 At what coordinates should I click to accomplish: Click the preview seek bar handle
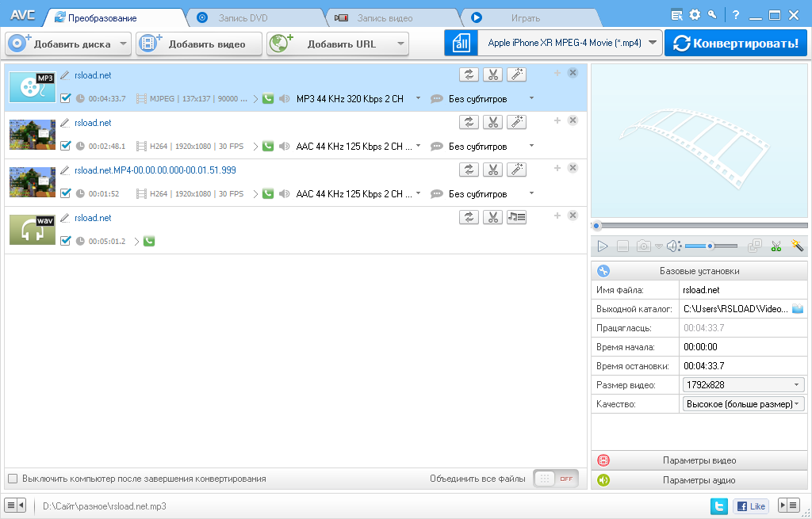click(x=596, y=226)
